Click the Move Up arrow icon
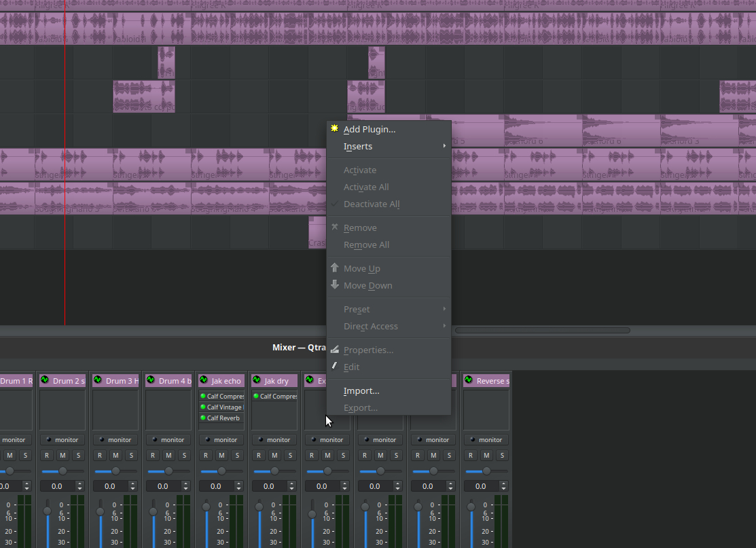This screenshot has width=756, height=548. pos(335,268)
